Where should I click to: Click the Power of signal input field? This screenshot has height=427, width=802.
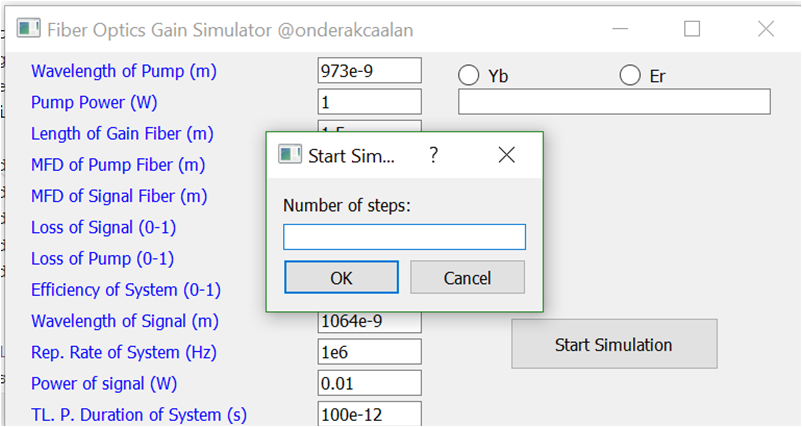coord(369,383)
